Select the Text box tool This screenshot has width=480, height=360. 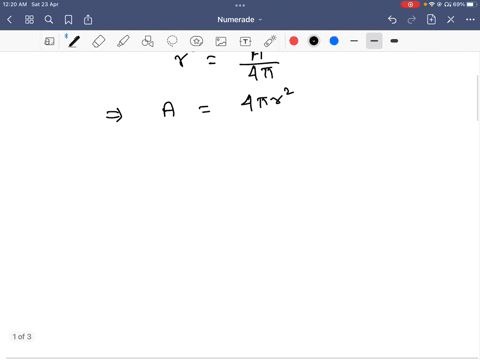point(245,41)
